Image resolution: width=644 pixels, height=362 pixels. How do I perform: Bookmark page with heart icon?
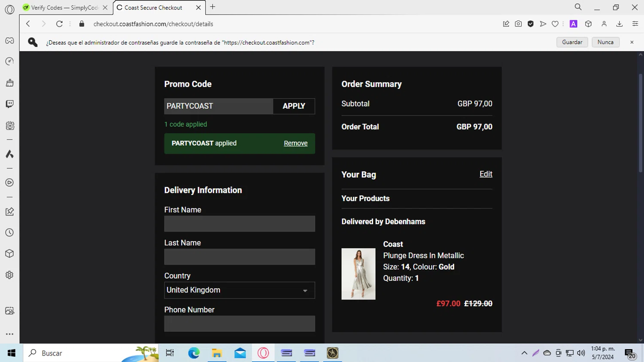(555, 24)
